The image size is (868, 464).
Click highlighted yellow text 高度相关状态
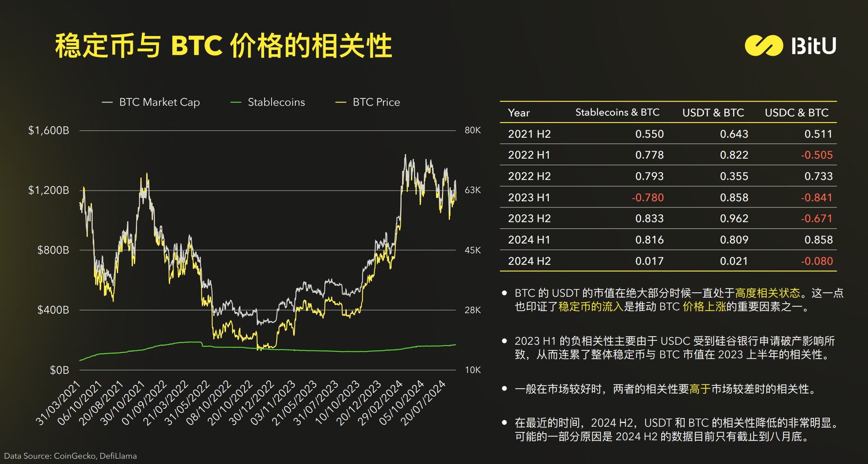coord(767,293)
